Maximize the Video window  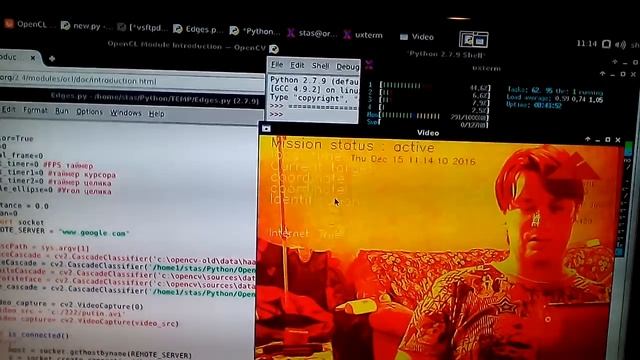coord(608,140)
